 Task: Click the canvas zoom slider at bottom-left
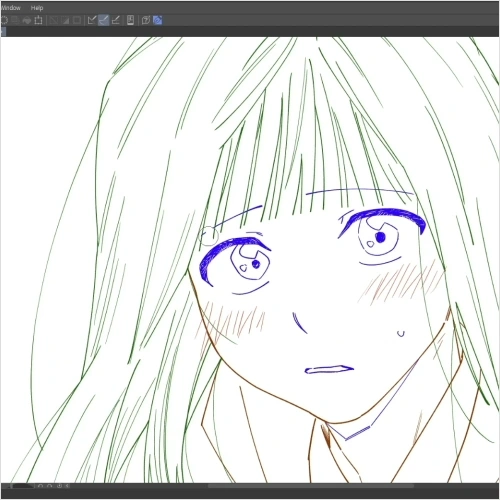coord(23,486)
